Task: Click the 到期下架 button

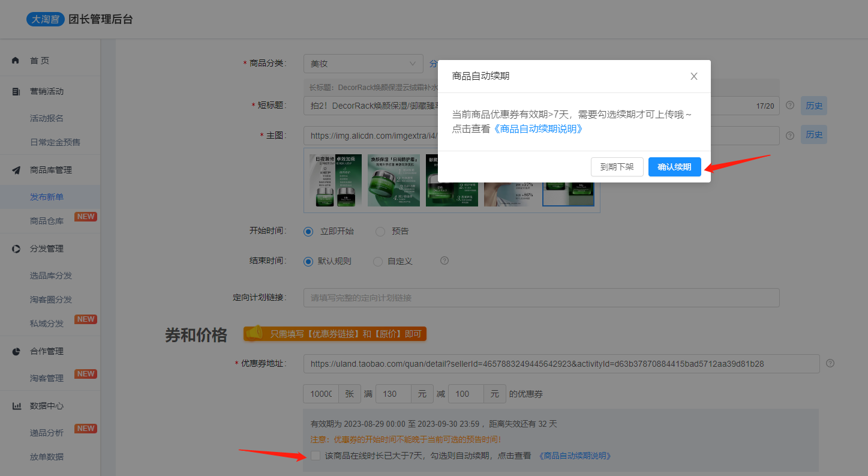Action: 617,167
